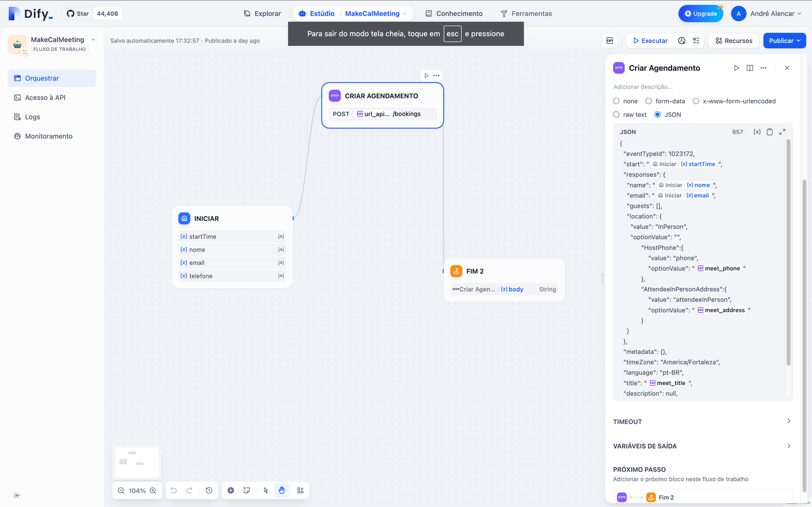Expand the TIMEOUT section
This screenshot has height=507, width=812.
pyautogui.click(x=702, y=422)
